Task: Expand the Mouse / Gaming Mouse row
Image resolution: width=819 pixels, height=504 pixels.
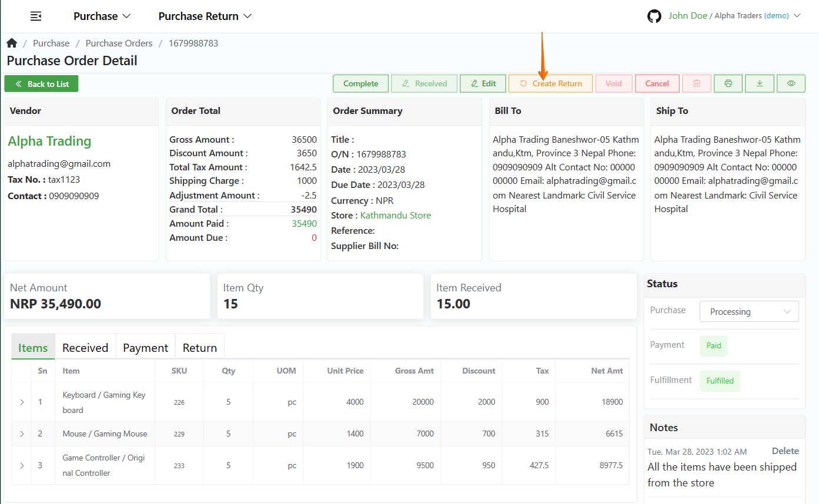Action: tap(22, 434)
